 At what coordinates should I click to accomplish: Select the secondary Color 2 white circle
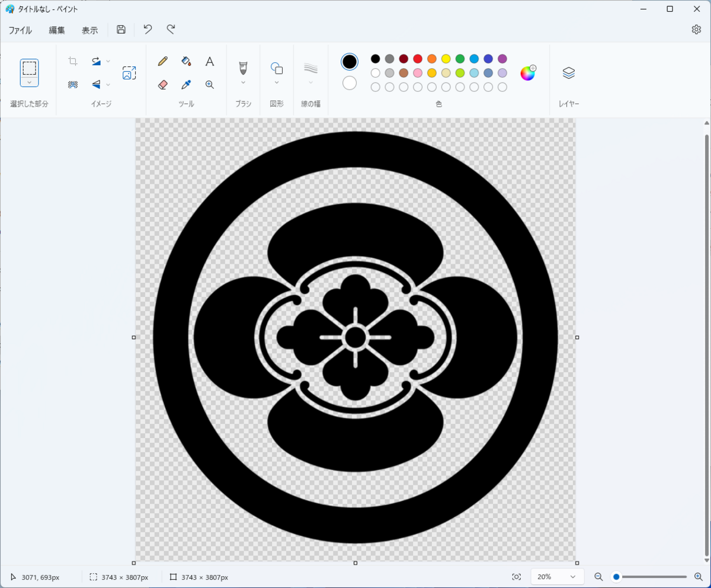(350, 83)
